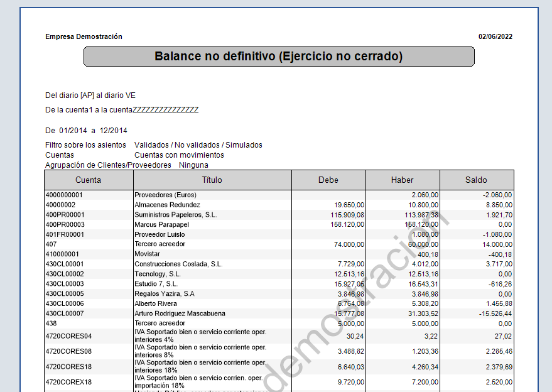Click the Suministros Papeleros, S.L. entry
This screenshot has width=552, height=392.
coord(176,215)
